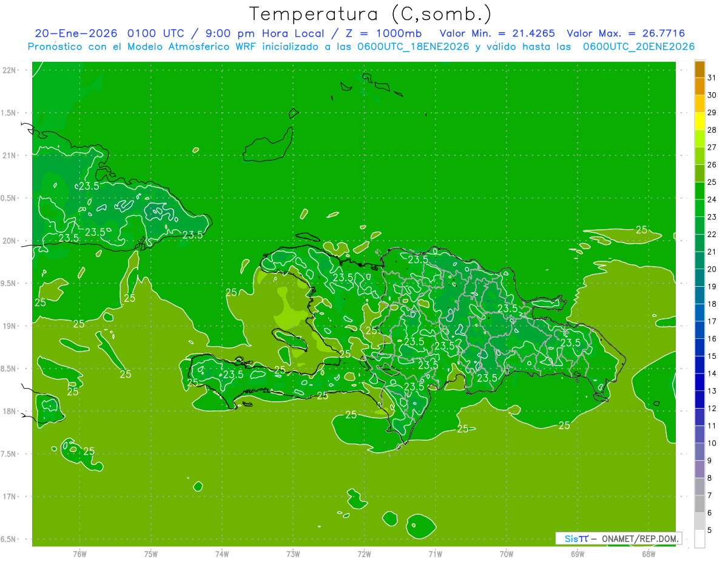Click the '18N' latitude axis label
The width and height of the screenshot is (728, 562).
tap(9, 412)
